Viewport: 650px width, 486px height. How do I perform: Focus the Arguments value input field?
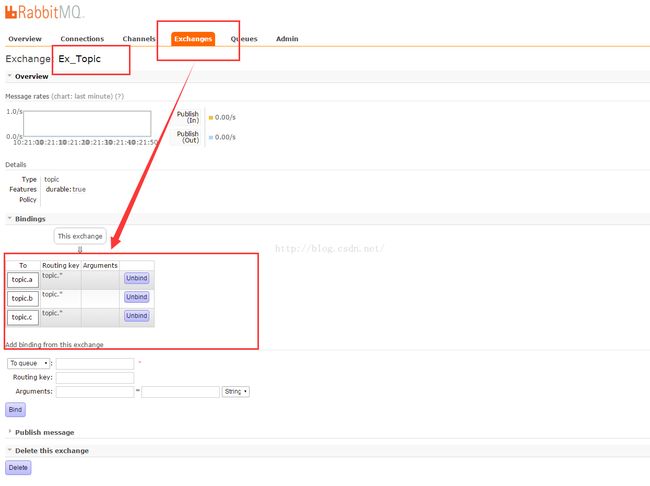tap(180, 392)
